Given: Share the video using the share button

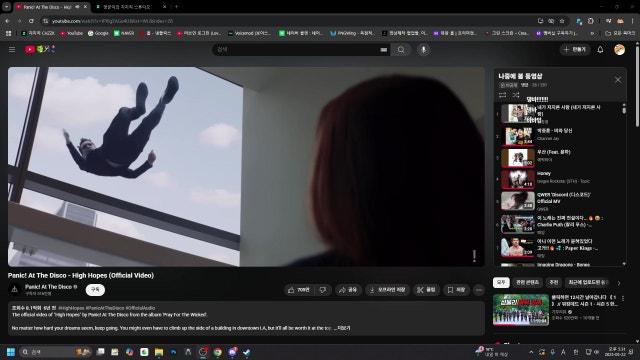Looking at the screenshot, I should pos(348,290).
